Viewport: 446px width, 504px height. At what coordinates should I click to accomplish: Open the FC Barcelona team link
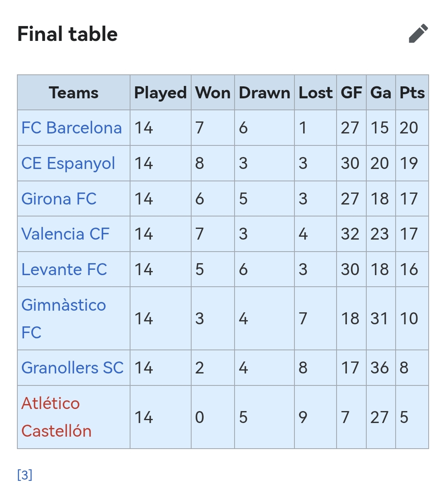click(71, 128)
